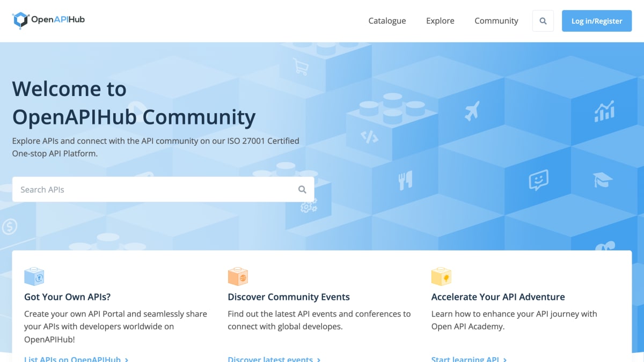Click the Accelerate Your API Adventure heading
The width and height of the screenshot is (644, 362).
pyautogui.click(x=498, y=297)
